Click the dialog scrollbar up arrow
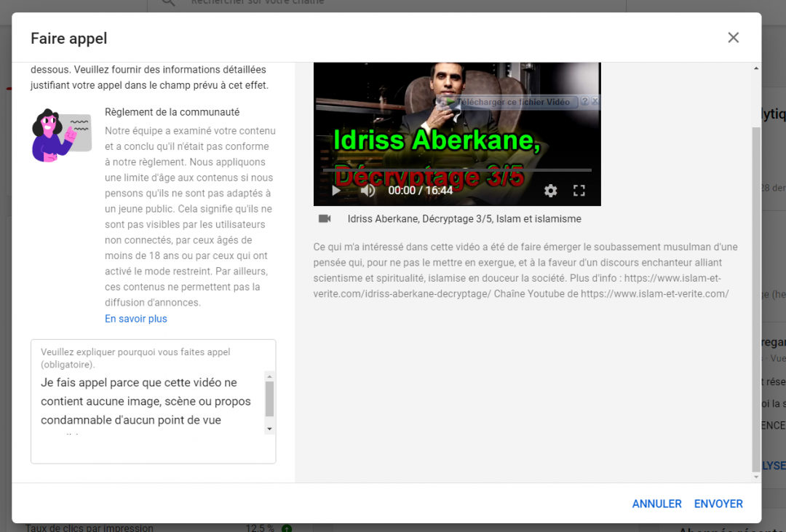Image resolution: width=786 pixels, height=532 pixels. pyautogui.click(x=756, y=68)
